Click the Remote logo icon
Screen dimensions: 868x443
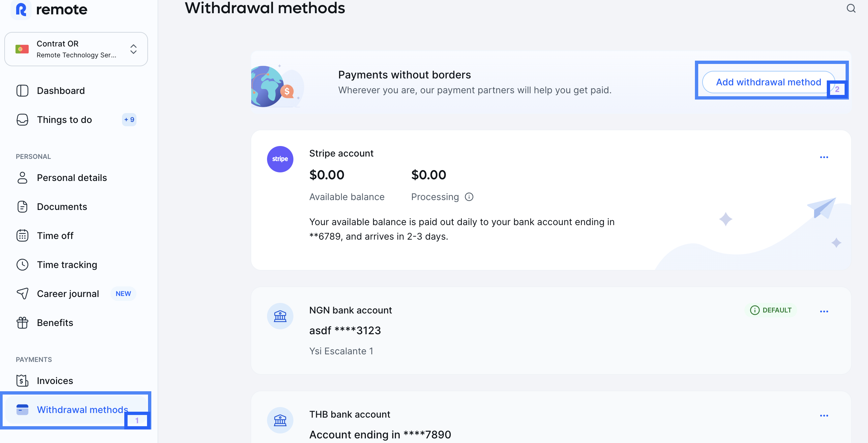21,10
